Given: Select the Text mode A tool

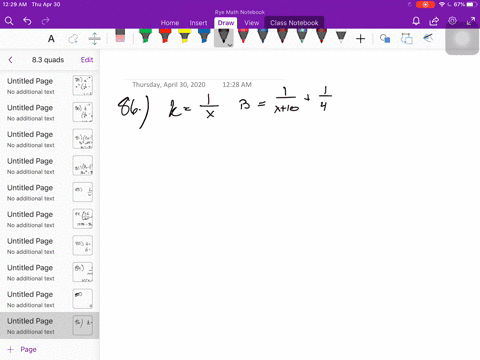Looking at the screenshot, I should coord(51,39).
